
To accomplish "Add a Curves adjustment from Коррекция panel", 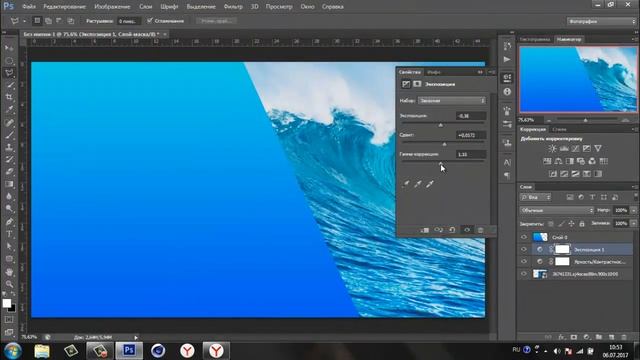I will [x=575, y=149].
